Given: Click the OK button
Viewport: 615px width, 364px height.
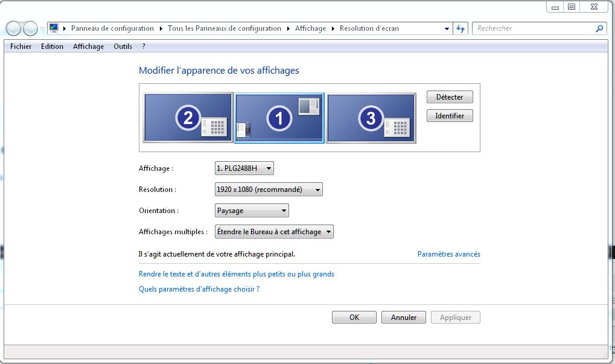Looking at the screenshot, I should click(354, 318).
